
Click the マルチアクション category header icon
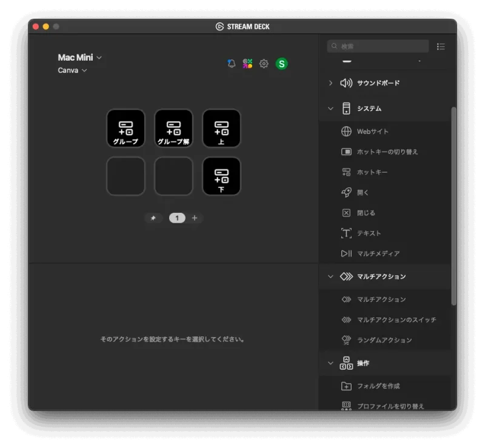[346, 276]
